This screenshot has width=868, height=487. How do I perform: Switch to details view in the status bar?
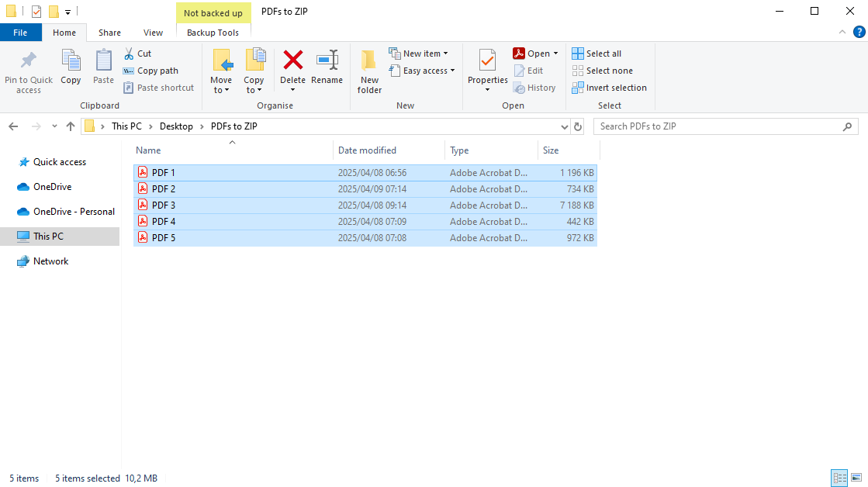[839, 478]
